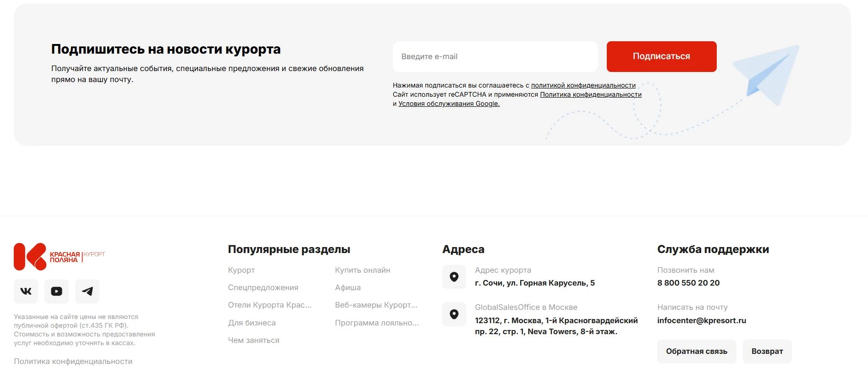This screenshot has width=868, height=380.
Task: Go to Спецпредложения section
Action: click(263, 288)
